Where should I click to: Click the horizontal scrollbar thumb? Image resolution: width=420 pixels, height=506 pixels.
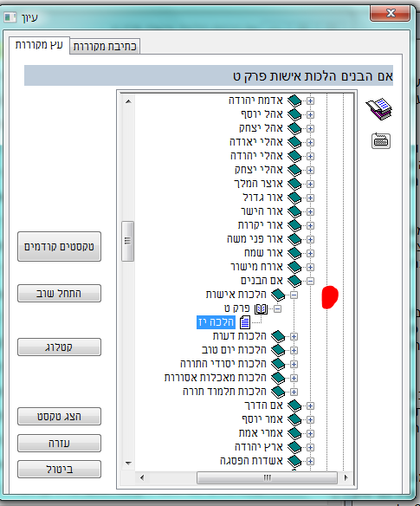click(x=267, y=477)
